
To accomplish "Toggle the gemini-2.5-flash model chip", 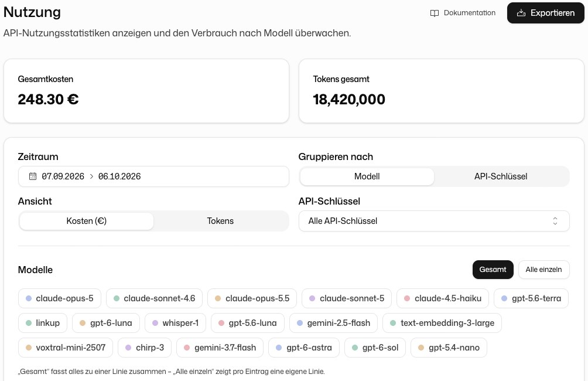I will (x=333, y=323).
